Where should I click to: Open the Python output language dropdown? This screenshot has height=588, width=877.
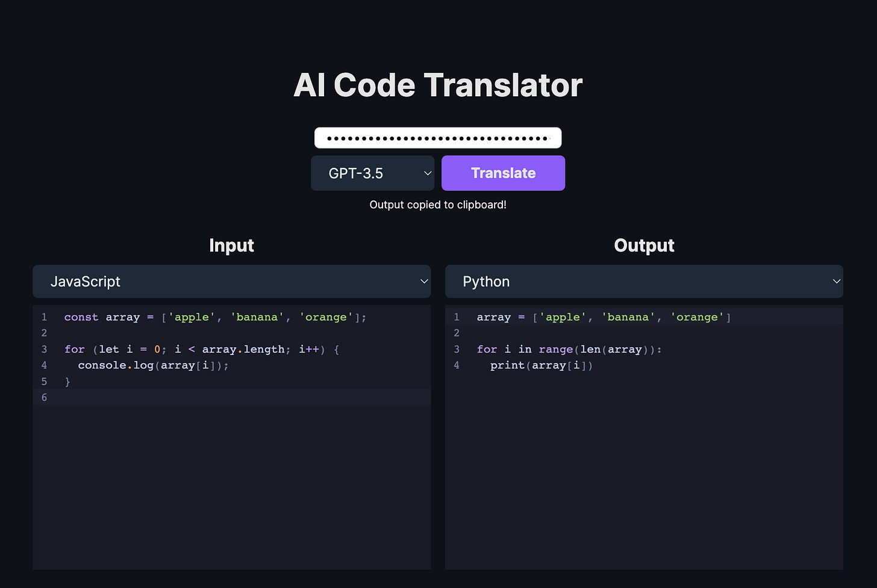[x=643, y=281]
